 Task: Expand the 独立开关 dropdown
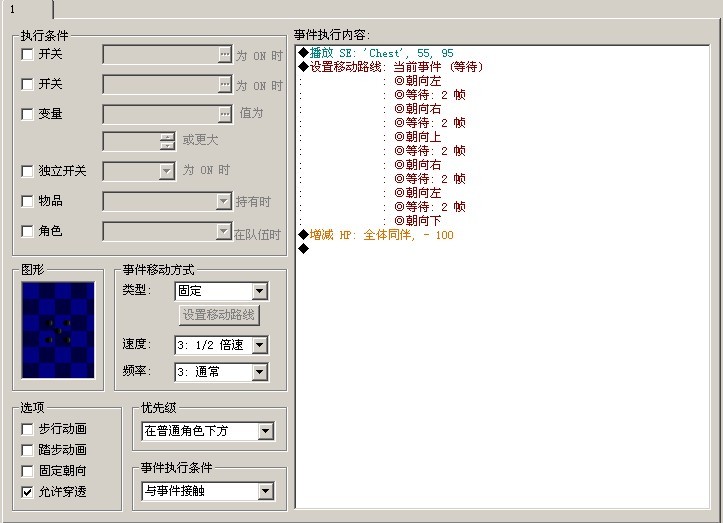pyautogui.click(x=166, y=171)
